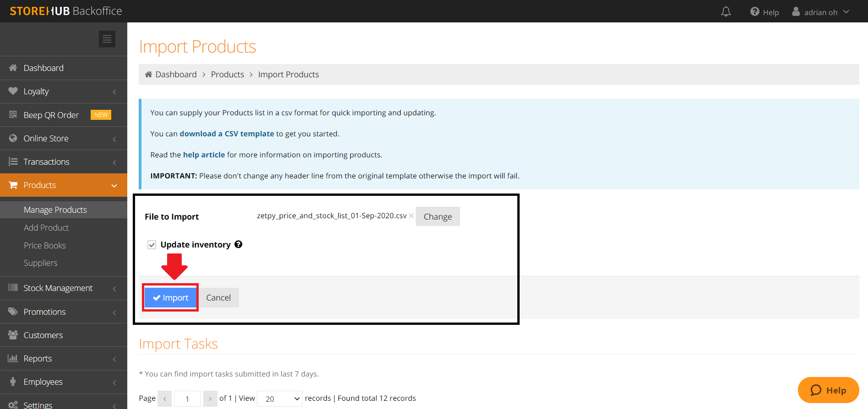Open the download a CSV template link
Screen dimensions: 868x409
[x=227, y=134]
